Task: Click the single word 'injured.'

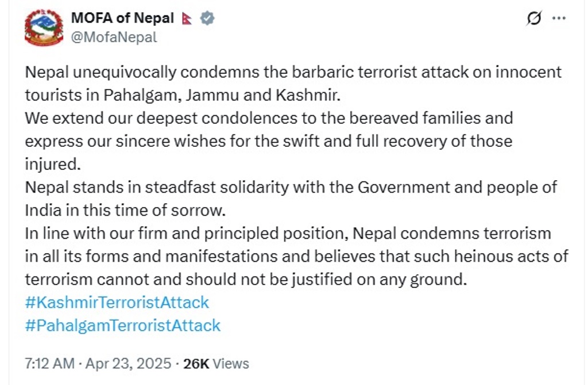Action: [x=53, y=164]
